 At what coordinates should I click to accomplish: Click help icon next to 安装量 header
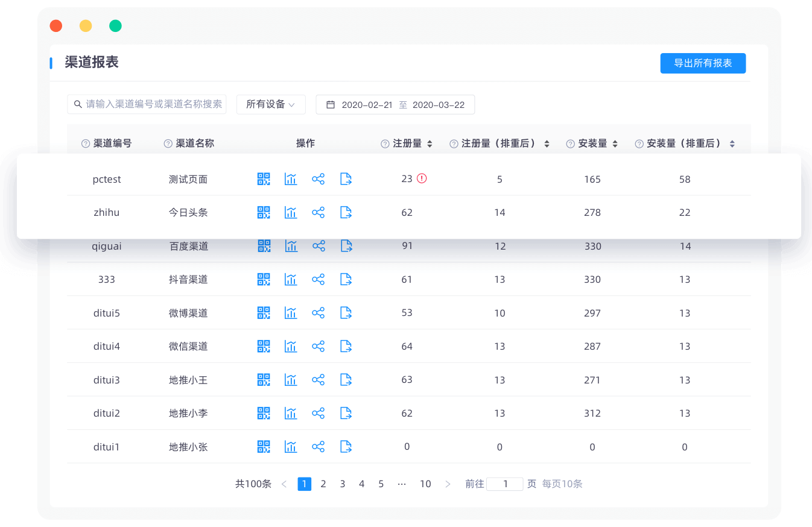(x=570, y=144)
